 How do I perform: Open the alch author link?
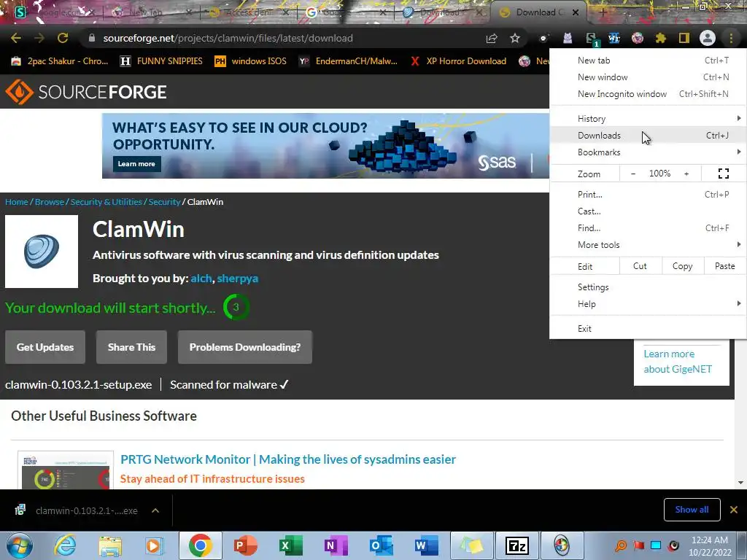(201, 278)
